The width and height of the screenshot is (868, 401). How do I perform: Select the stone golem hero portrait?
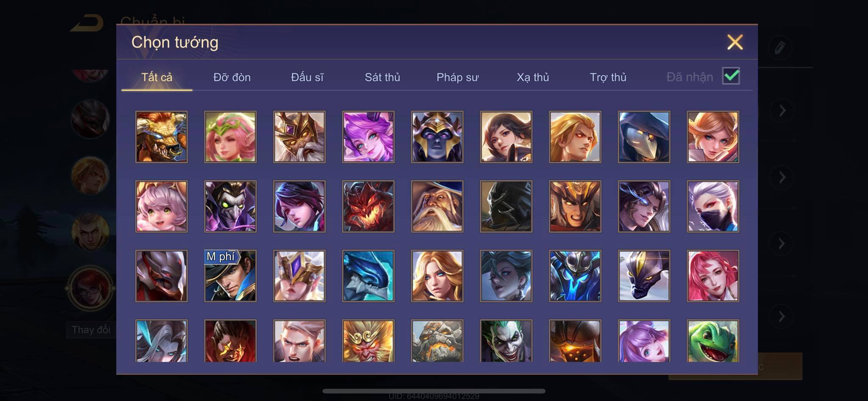pyautogui.click(x=437, y=341)
